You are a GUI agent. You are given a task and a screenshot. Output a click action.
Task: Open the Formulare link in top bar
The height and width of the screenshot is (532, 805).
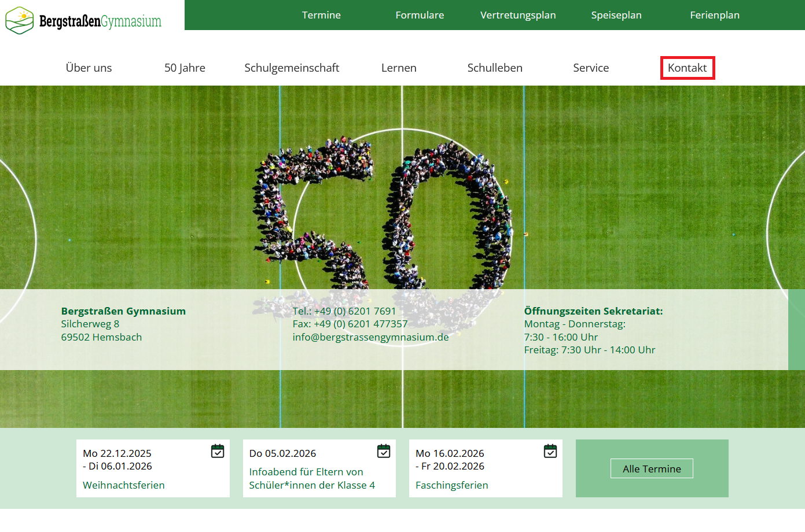[x=420, y=15]
